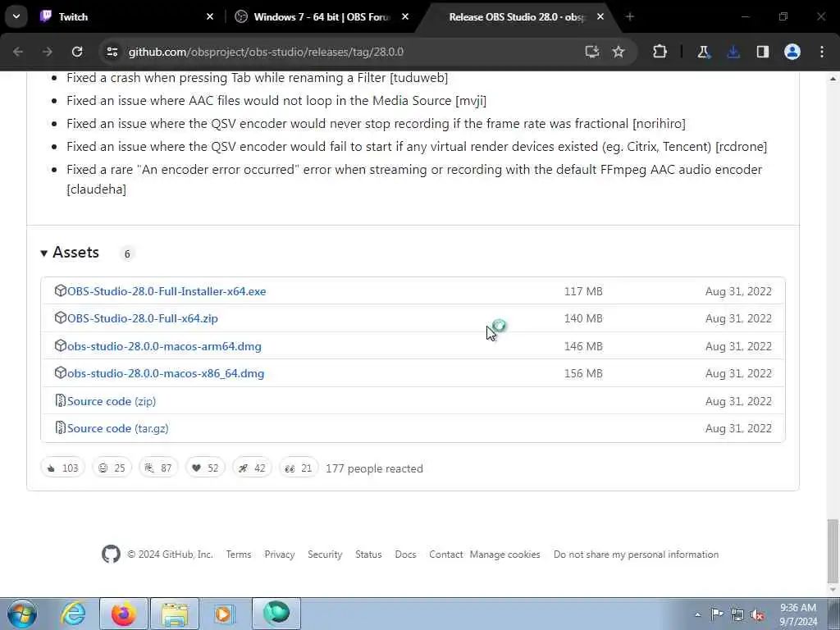Download OBS-Studio-28.0-Full-x64.zip
The height and width of the screenshot is (630, 840).
143,318
